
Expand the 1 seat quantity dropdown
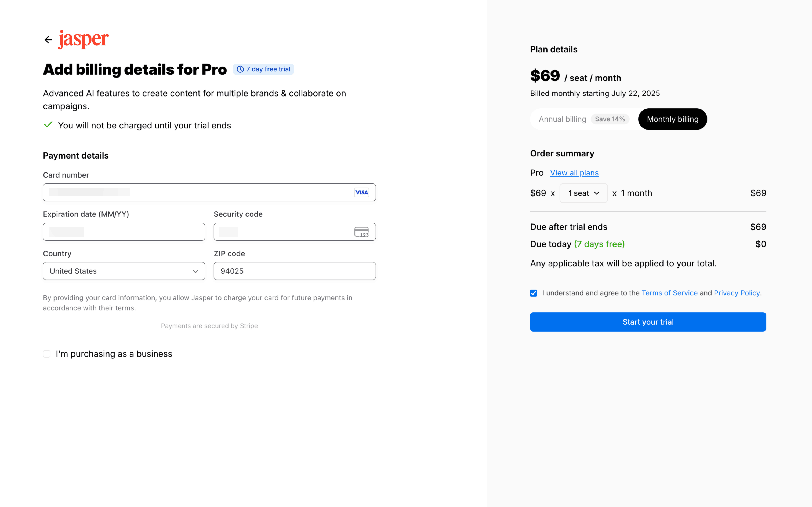click(583, 193)
